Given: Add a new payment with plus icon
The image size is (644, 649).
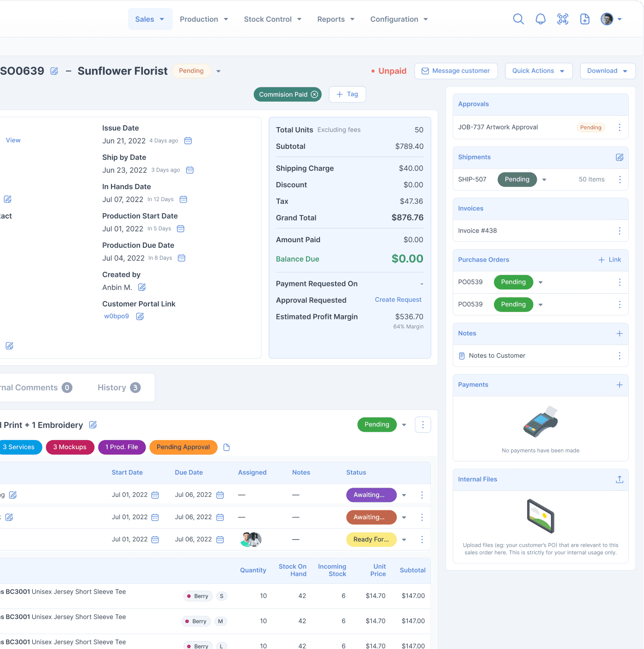Looking at the screenshot, I should point(619,385).
